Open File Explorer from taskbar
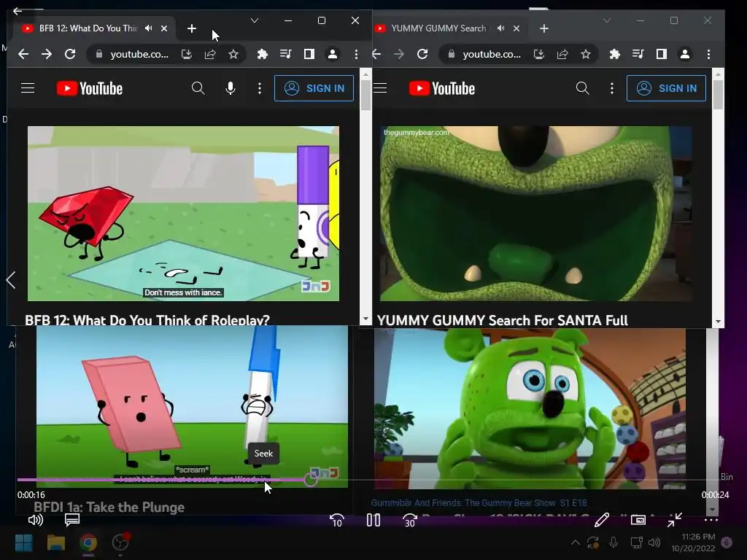The height and width of the screenshot is (560, 747). tap(55, 542)
